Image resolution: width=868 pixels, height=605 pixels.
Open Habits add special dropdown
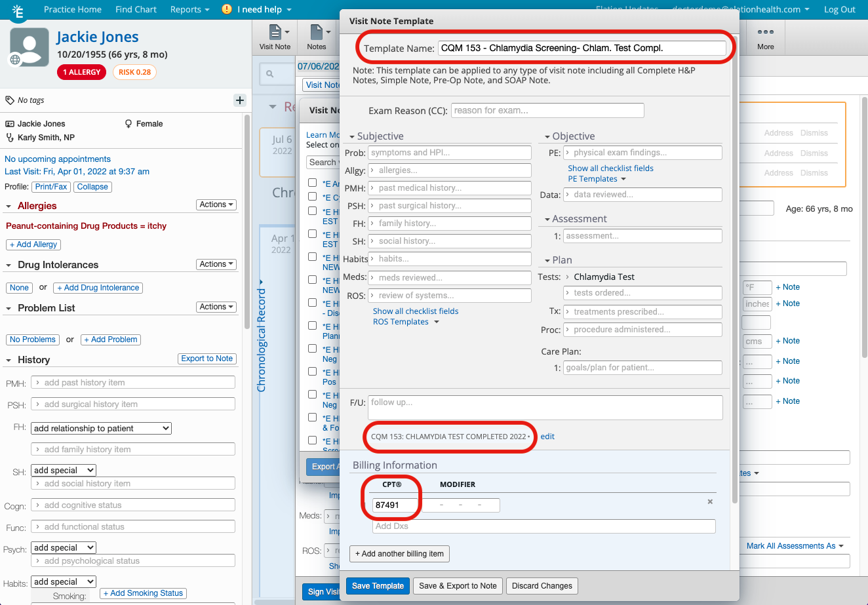64,581
